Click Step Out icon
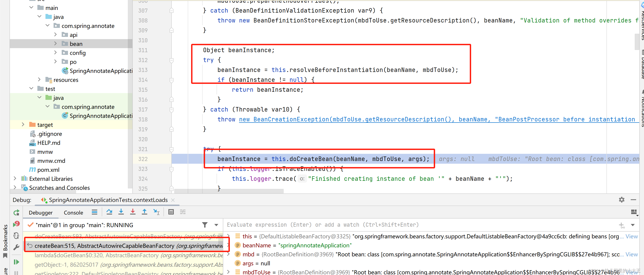Image resolution: width=644 pixels, height=275 pixels. pos(145,212)
